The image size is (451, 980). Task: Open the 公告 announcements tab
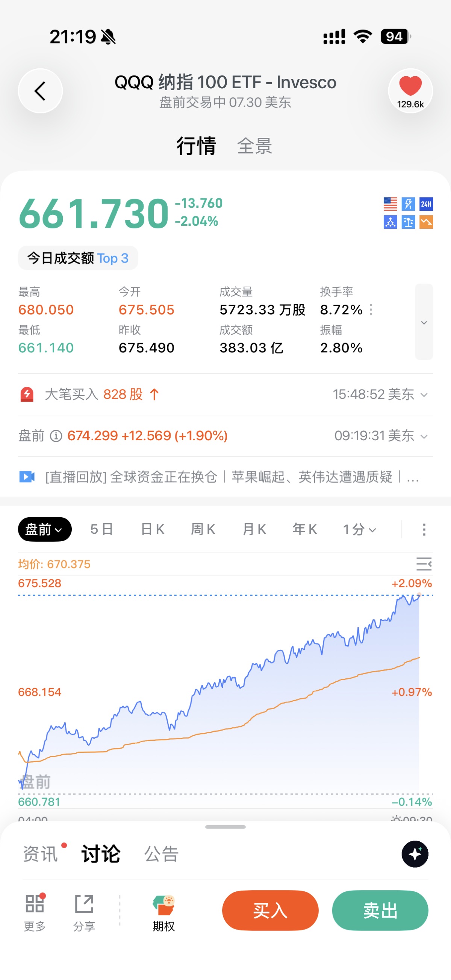[x=161, y=854]
